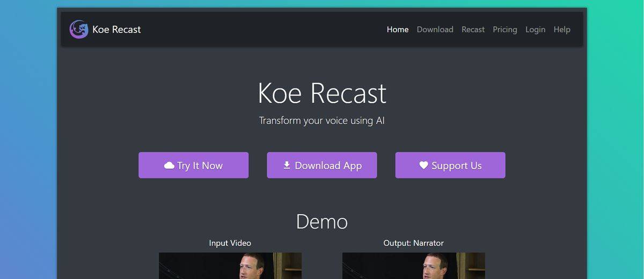Screen dimensions: 644x279
Task: Open the Login page
Action: point(535,30)
